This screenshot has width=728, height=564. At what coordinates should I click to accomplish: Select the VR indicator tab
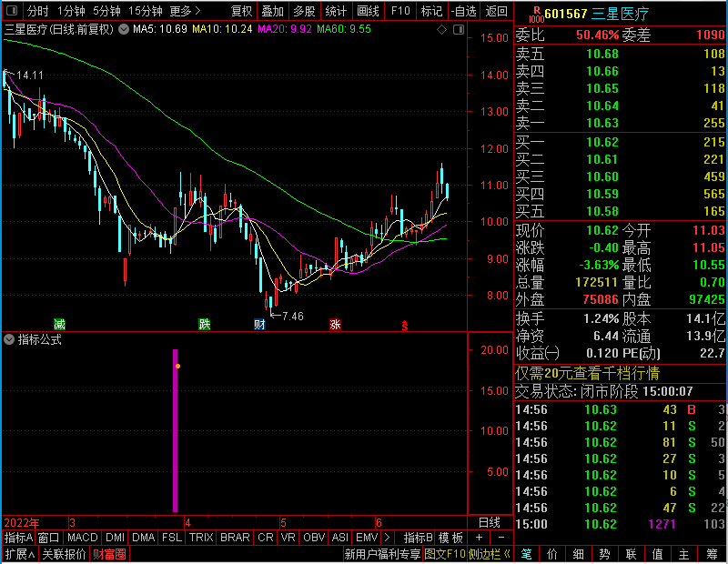[x=288, y=538]
